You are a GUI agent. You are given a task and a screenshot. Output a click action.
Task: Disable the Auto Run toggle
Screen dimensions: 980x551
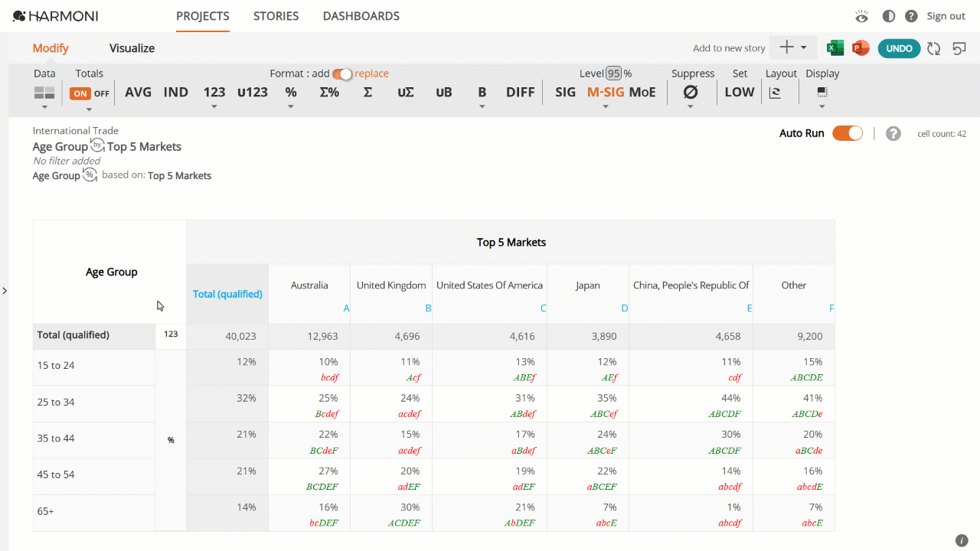tap(848, 133)
